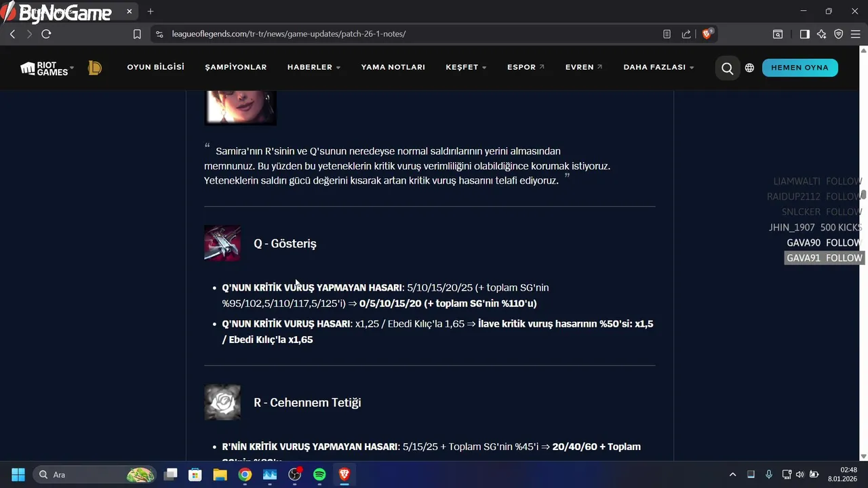868x488 pixels.
Task: Bookmark this page
Action: tap(137, 34)
